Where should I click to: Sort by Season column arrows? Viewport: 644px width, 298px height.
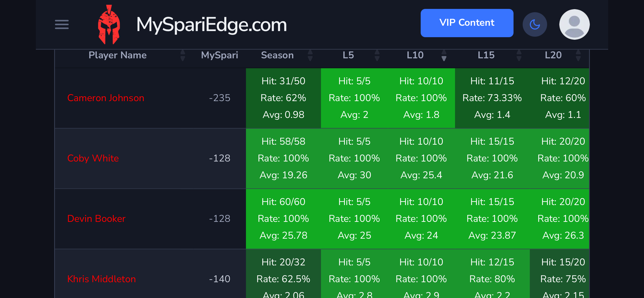tap(310, 55)
